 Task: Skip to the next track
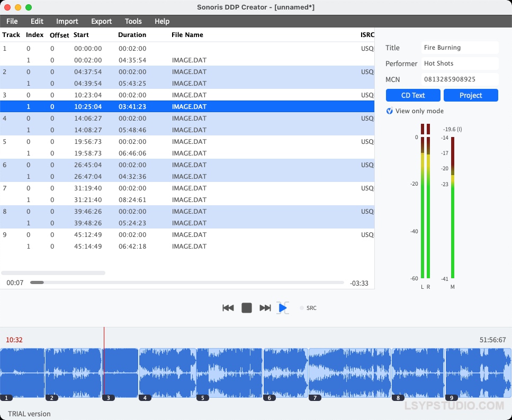[265, 308]
